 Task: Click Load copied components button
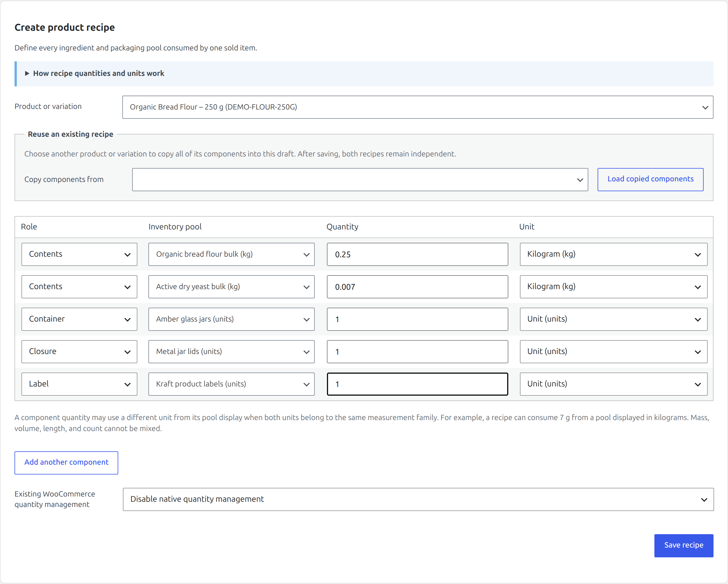coord(650,179)
